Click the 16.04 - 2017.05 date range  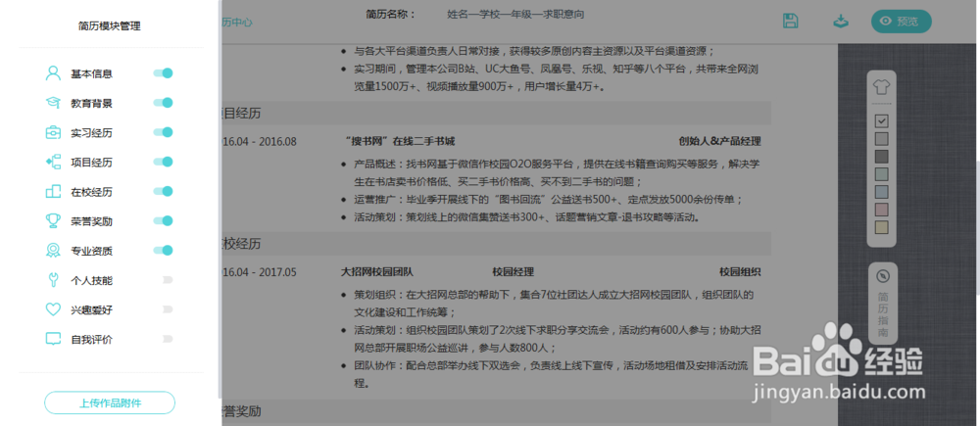point(260,271)
